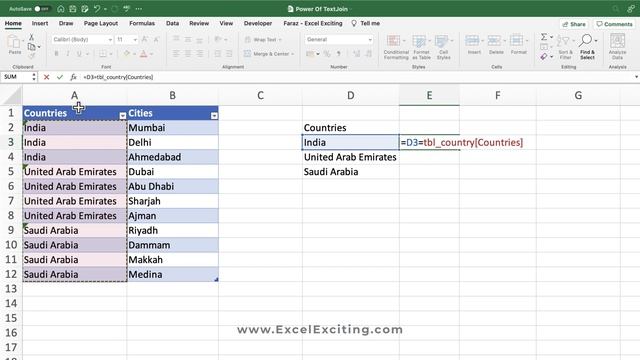Open the Review ribbon tab
The height and width of the screenshot is (360, 640).
(199, 23)
